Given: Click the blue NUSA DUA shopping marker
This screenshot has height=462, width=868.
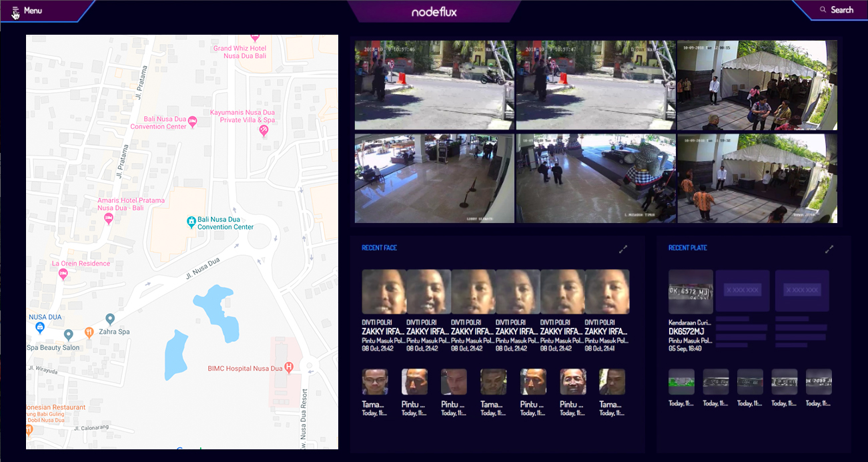Looking at the screenshot, I should pyautogui.click(x=39, y=327).
